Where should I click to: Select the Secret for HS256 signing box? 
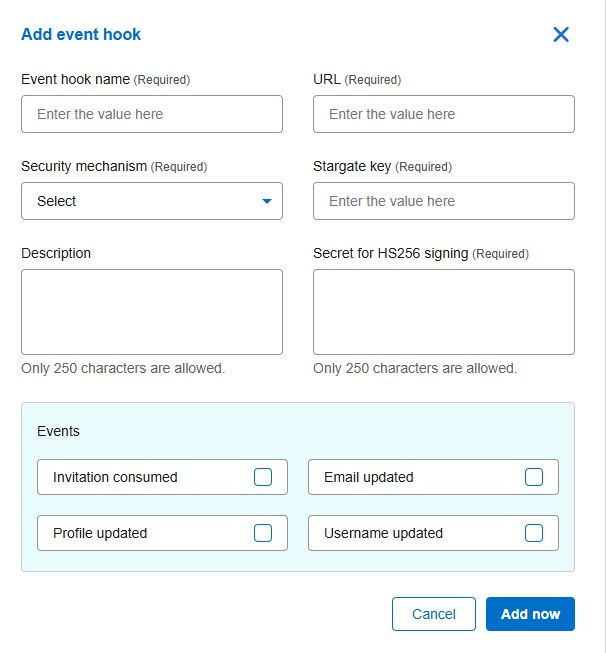point(444,312)
